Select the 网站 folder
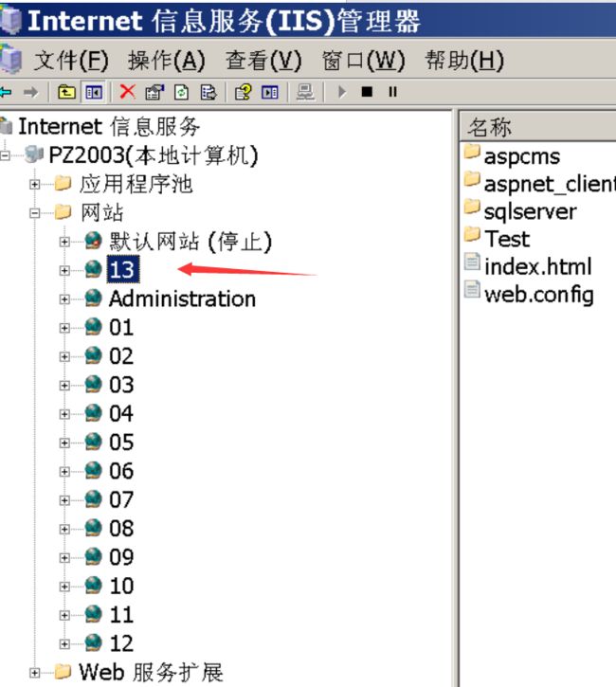The height and width of the screenshot is (687, 616). point(102,213)
